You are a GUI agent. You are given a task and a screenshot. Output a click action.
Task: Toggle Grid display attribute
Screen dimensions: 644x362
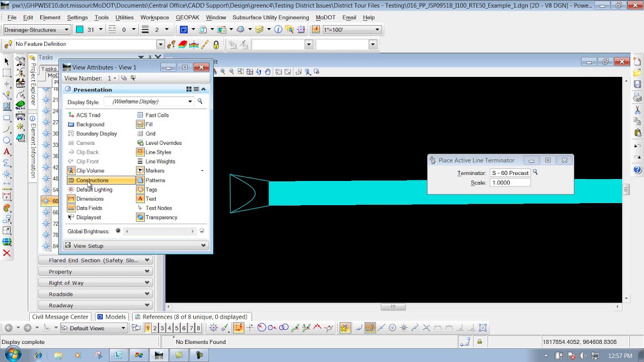pos(146,134)
